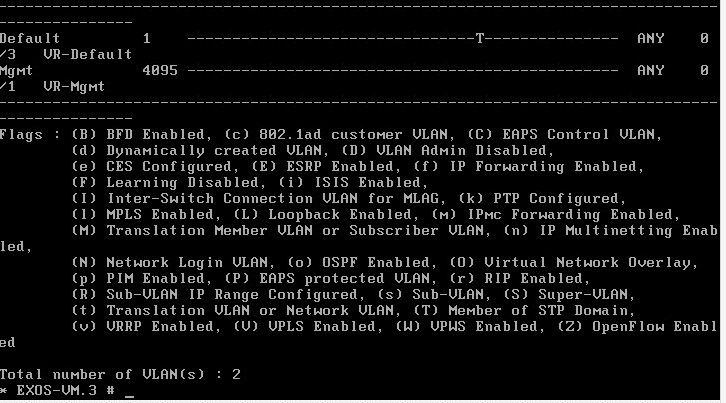
Task: Click the Total number of VLAN(s) line
Action: (120, 374)
